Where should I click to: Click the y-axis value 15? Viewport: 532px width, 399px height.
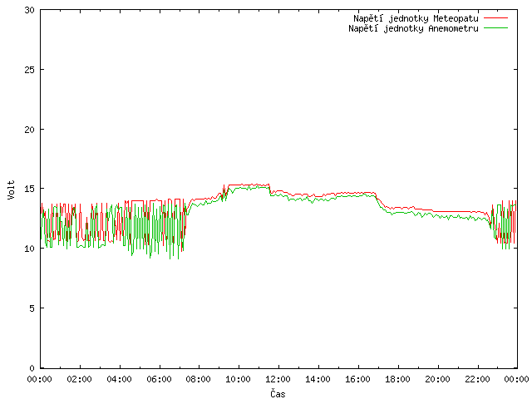click(x=30, y=189)
